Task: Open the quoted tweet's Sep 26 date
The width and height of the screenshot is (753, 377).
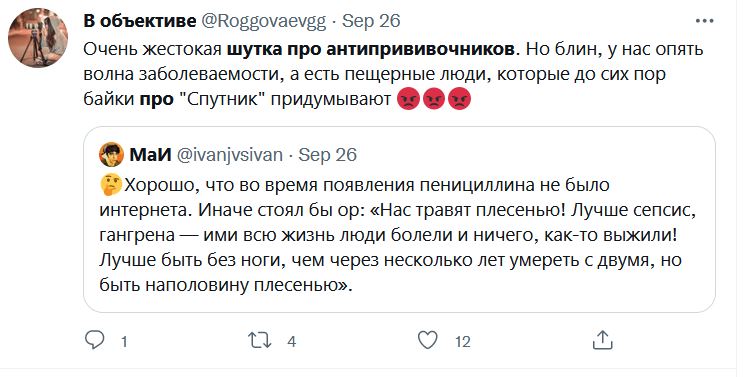Action: (x=328, y=155)
